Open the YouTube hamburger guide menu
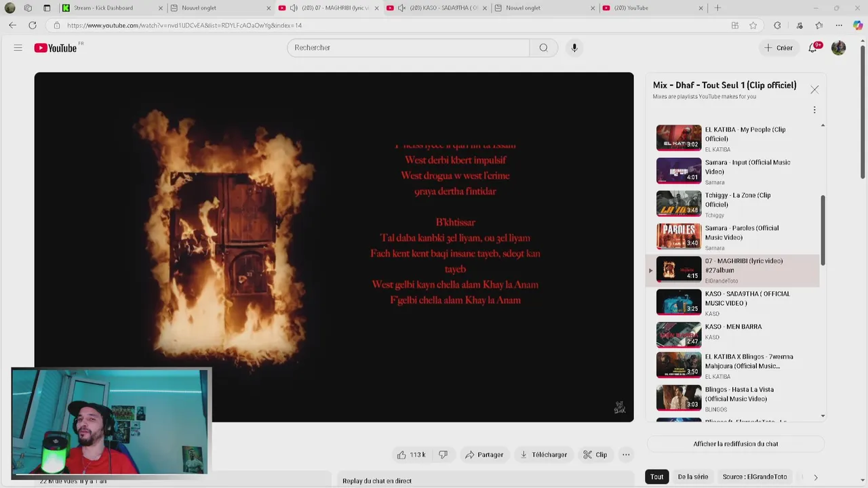The height and width of the screenshot is (488, 868). pyautogui.click(x=18, y=47)
